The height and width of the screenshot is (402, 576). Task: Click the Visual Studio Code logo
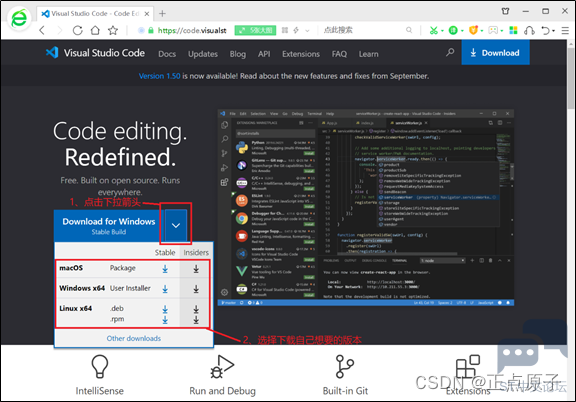tap(95, 53)
